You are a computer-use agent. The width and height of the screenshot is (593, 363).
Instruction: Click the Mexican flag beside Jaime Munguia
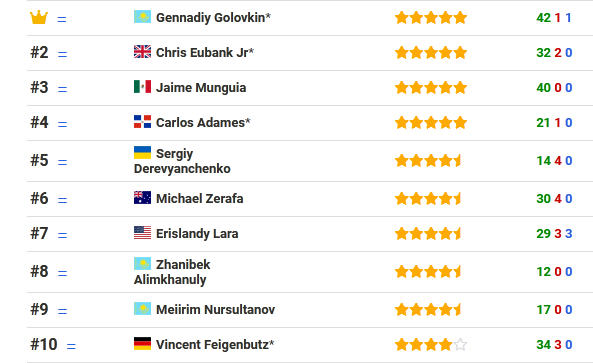[x=142, y=87]
